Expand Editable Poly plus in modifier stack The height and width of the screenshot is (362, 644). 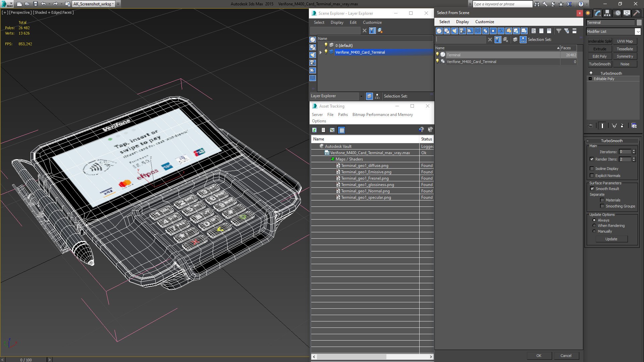pos(590,79)
